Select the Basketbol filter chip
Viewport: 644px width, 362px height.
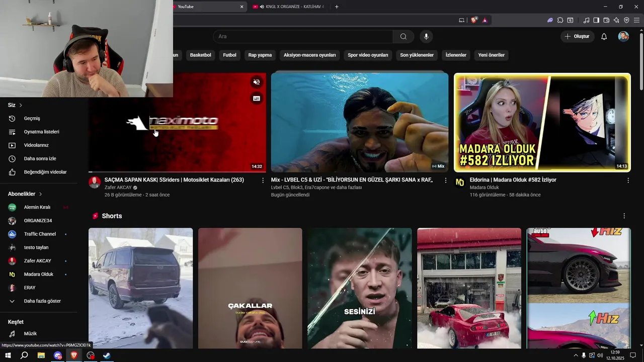coord(200,55)
